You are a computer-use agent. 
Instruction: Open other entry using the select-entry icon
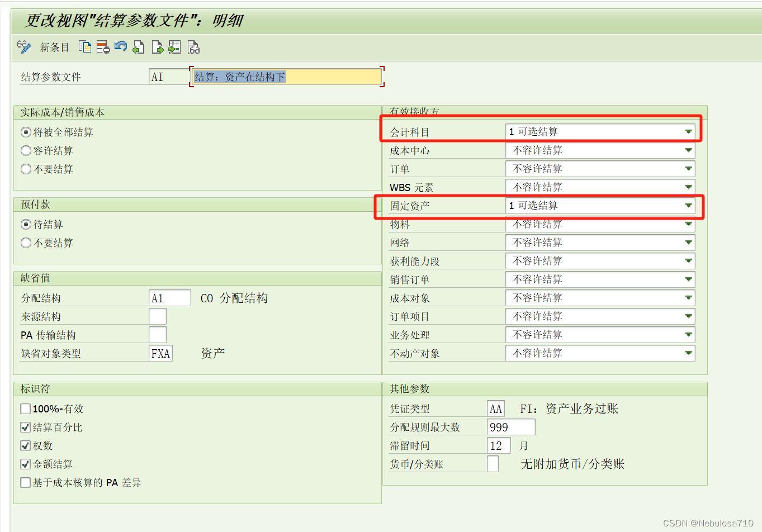pos(174,47)
